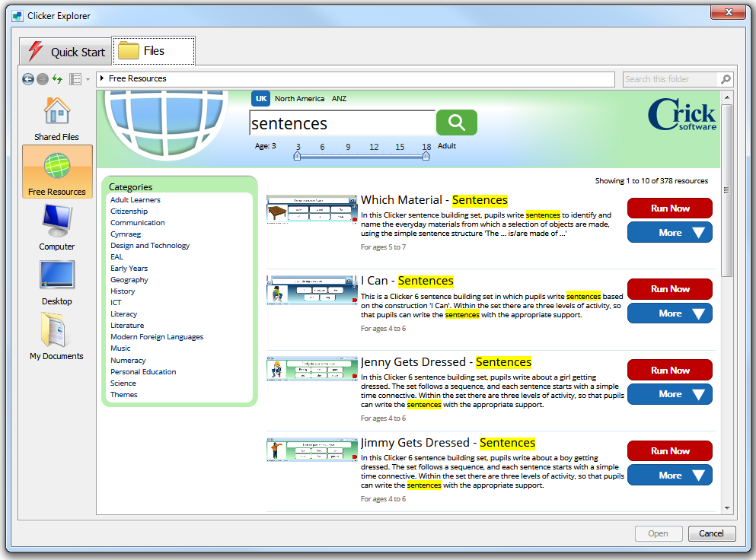
Task: Click the back navigation arrow
Action: point(27,78)
